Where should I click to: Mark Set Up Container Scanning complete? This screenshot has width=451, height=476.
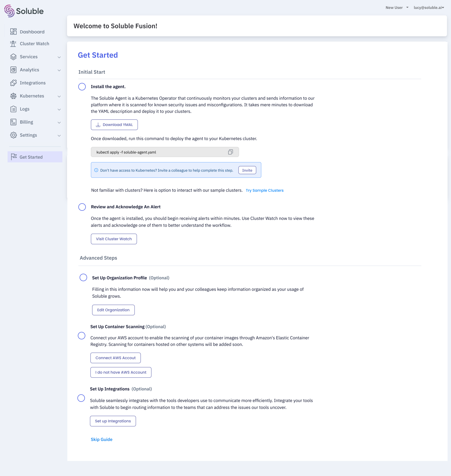82,336
